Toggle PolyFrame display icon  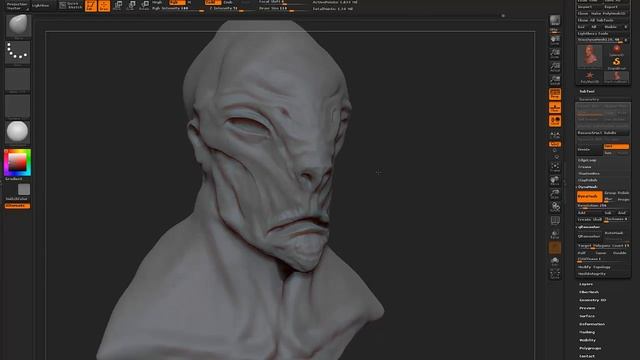coord(555,221)
